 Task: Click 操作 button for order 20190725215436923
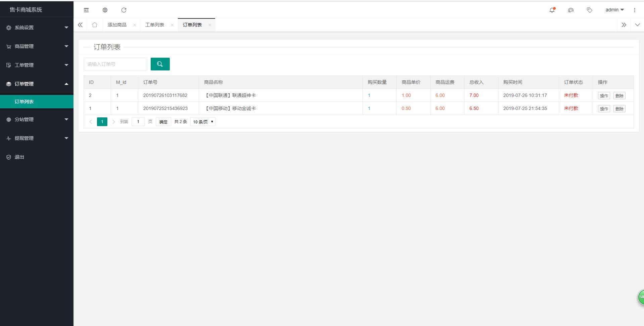604,109
